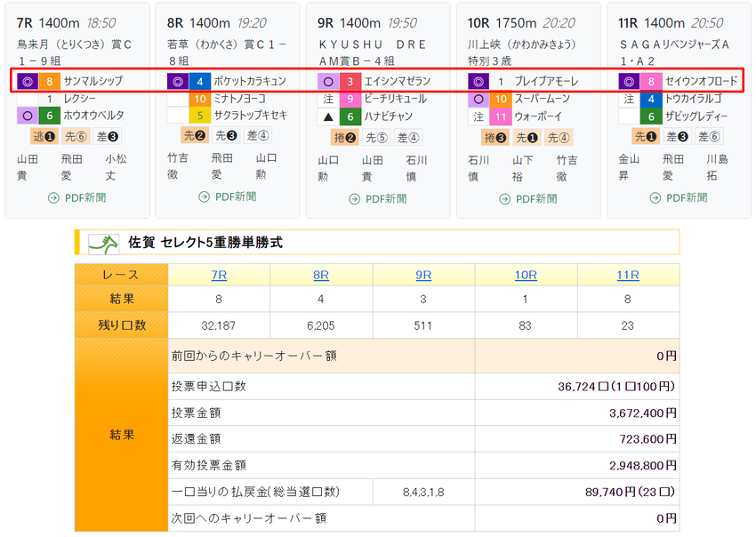Screen dimensions: 756x537
Task: Click pink number 11 badge of ウォーボーイ
Action: (x=501, y=116)
